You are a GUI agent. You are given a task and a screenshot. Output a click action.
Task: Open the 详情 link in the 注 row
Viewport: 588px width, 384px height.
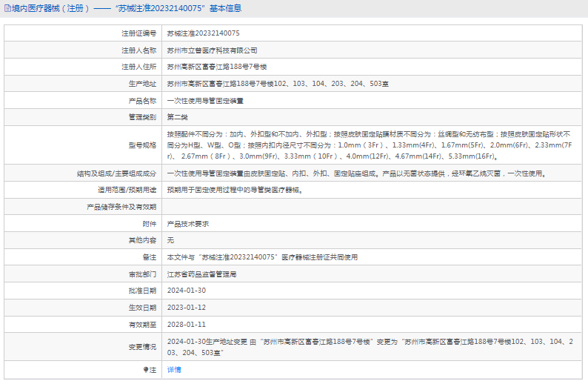[x=174, y=370]
